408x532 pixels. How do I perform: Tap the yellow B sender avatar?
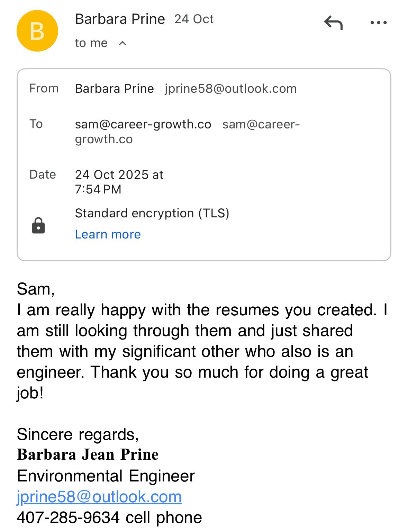pos(37,31)
